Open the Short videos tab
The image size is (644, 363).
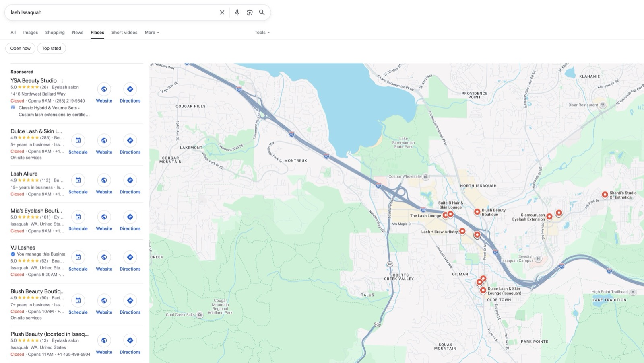(124, 33)
